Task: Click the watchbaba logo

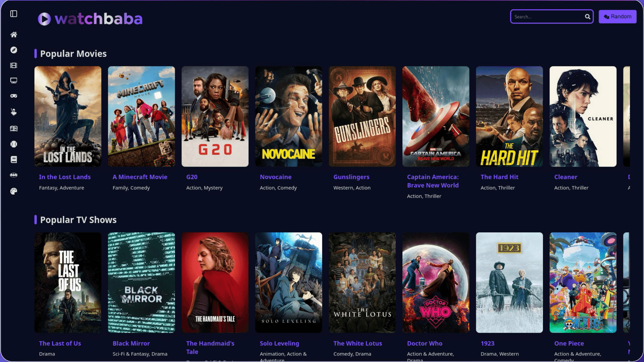Action: (90, 19)
